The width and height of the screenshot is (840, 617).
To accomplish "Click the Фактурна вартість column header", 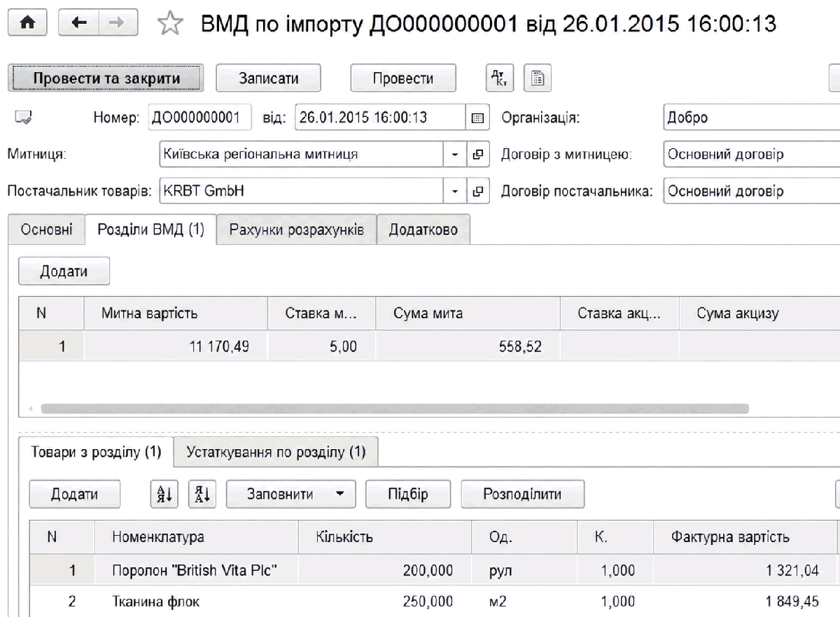I will [744, 537].
